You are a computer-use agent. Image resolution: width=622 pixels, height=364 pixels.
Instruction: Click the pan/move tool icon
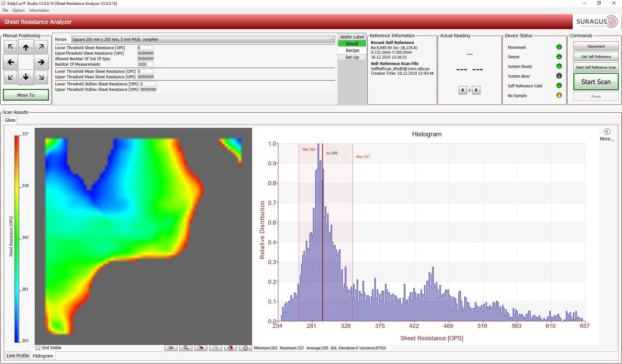coord(215,348)
